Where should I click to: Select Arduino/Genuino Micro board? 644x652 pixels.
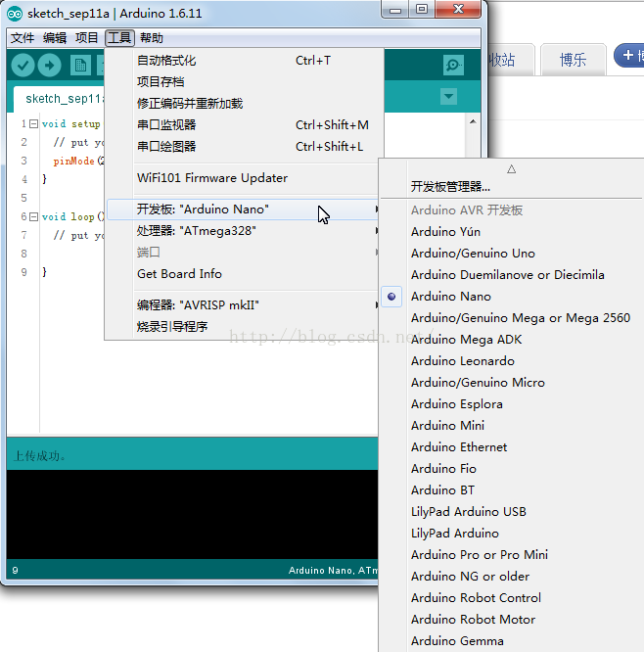click(512, 383)
